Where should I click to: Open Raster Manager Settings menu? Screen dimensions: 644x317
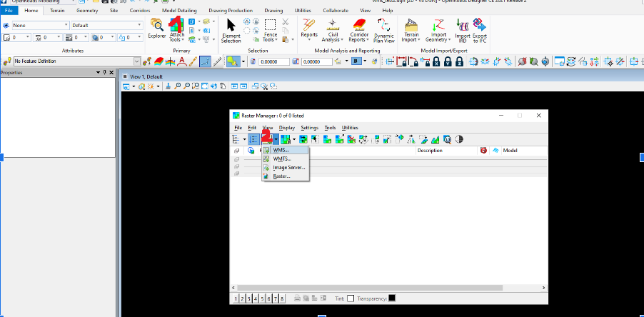point(310,128)
